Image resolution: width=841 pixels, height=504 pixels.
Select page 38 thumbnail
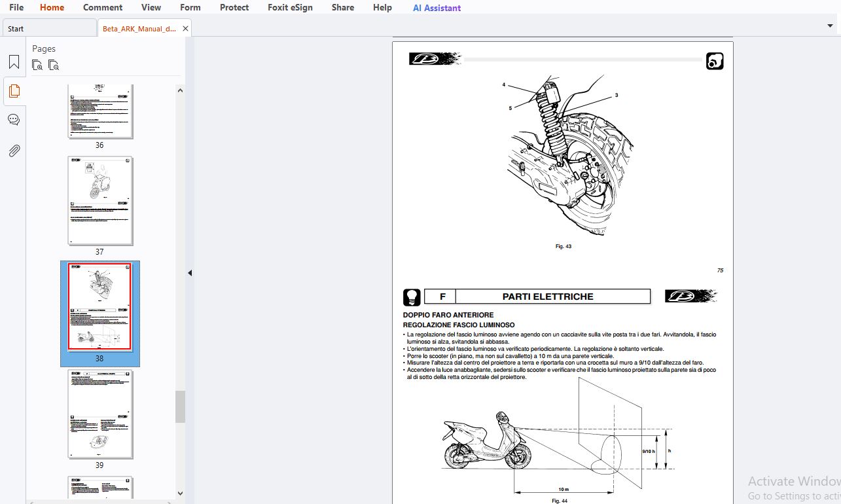pos(100,308)
